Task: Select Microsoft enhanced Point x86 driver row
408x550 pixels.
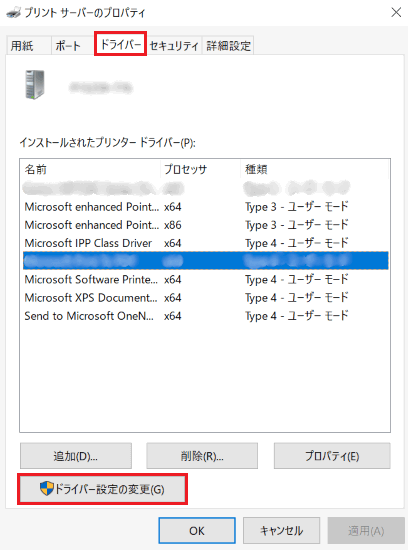Action: point(206,224)
